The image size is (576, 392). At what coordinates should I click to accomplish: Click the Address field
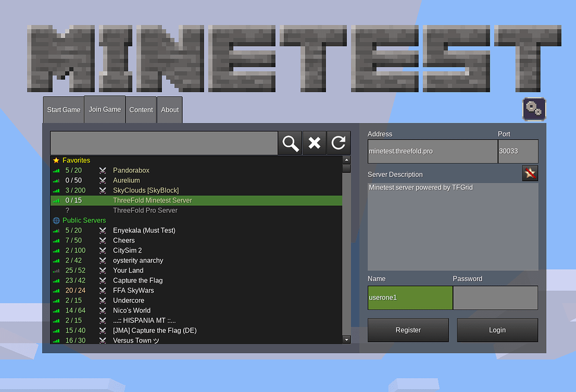click(x=432, y=151)
